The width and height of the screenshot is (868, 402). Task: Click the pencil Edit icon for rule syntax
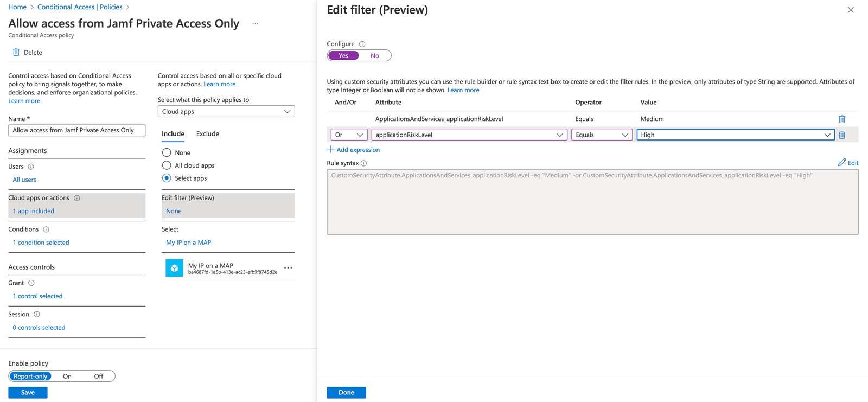click(x=842, y=162)
